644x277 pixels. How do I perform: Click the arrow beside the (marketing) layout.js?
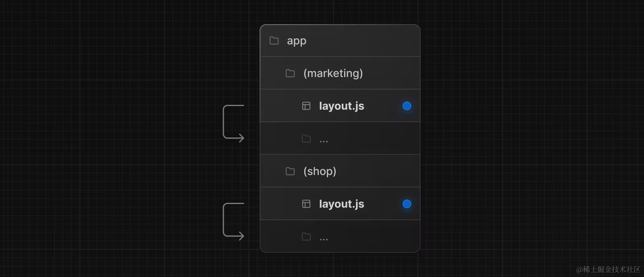(233, 123)
